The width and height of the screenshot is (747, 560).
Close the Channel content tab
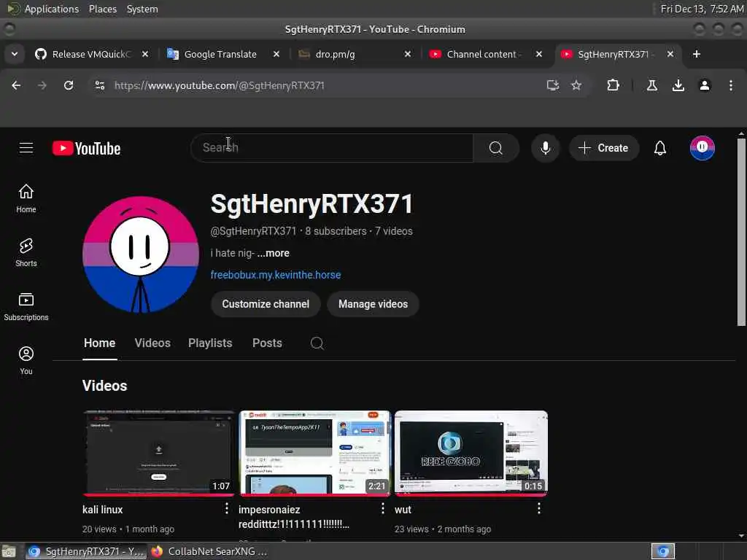tap(539, 54)
